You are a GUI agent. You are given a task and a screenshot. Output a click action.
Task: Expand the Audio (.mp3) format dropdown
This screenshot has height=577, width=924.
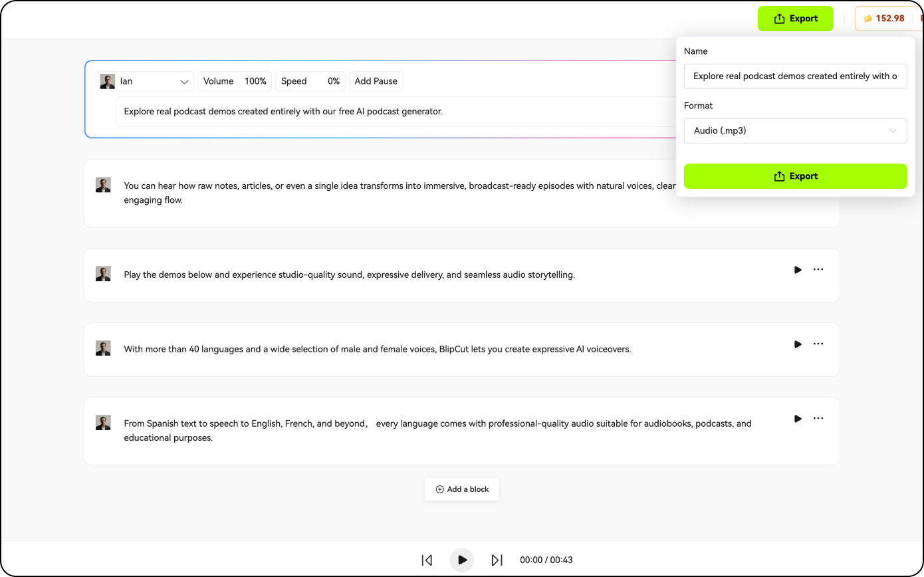pyautogui.click(x=795, y=131)
